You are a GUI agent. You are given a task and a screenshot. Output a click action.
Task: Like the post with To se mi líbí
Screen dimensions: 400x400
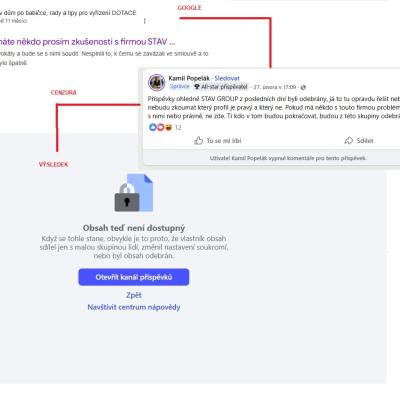(218, 141)
